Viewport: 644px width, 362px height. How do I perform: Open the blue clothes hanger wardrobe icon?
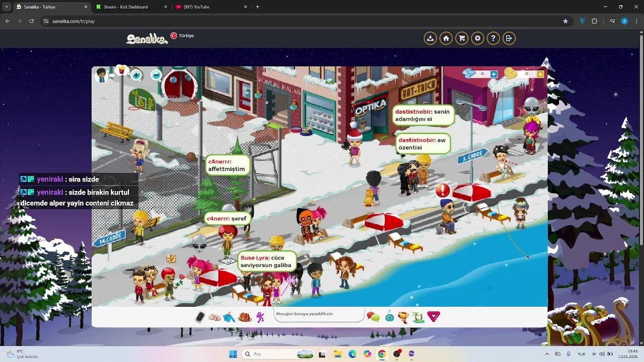pos(229,317)
